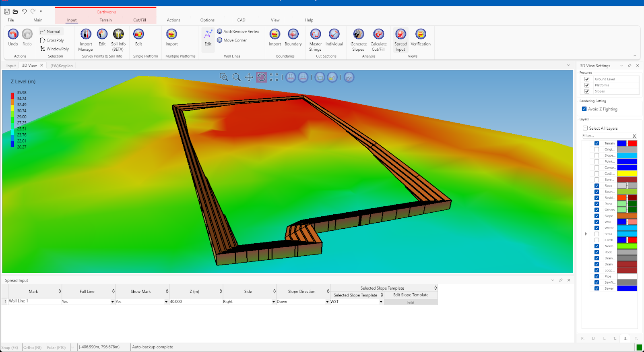The image size is (644, 352).
Task: Select the rotate view tool
Action: point(262,77)
